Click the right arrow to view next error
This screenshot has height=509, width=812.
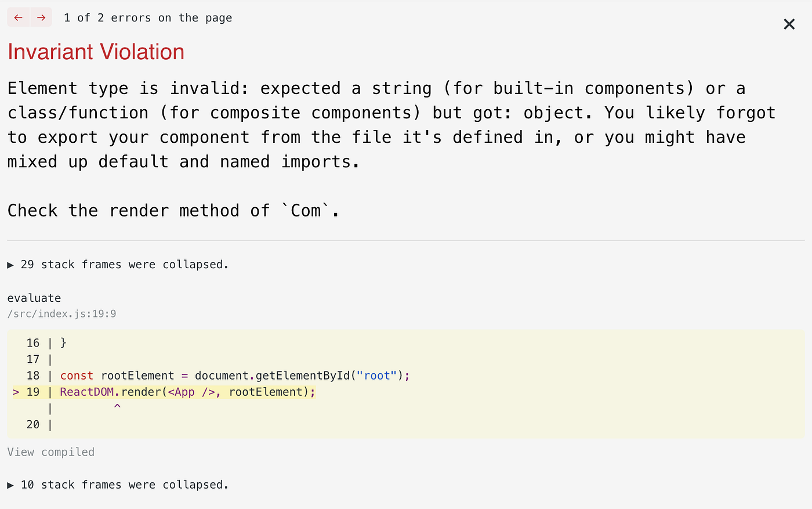tap(41, 17)
